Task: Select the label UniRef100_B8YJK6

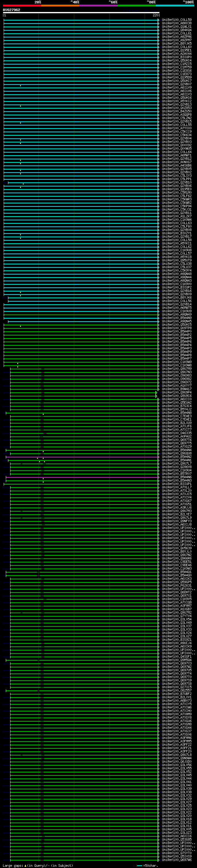Action: point(177,297)
